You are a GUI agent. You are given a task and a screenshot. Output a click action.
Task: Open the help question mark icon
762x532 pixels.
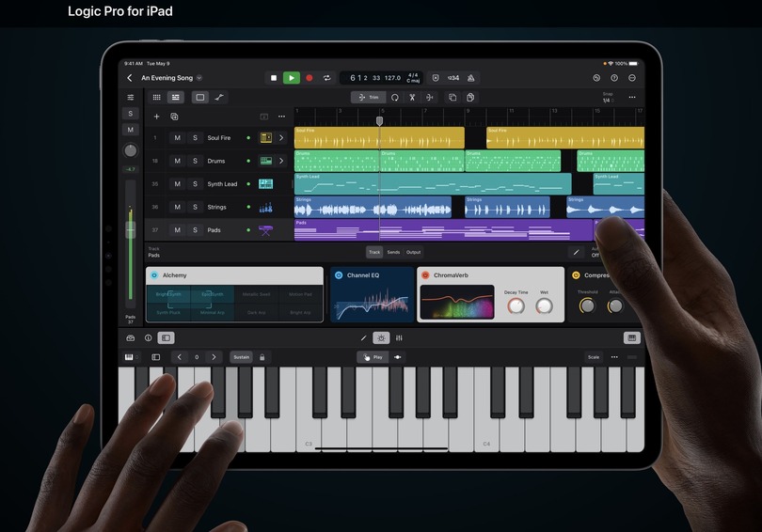[614, 78]
